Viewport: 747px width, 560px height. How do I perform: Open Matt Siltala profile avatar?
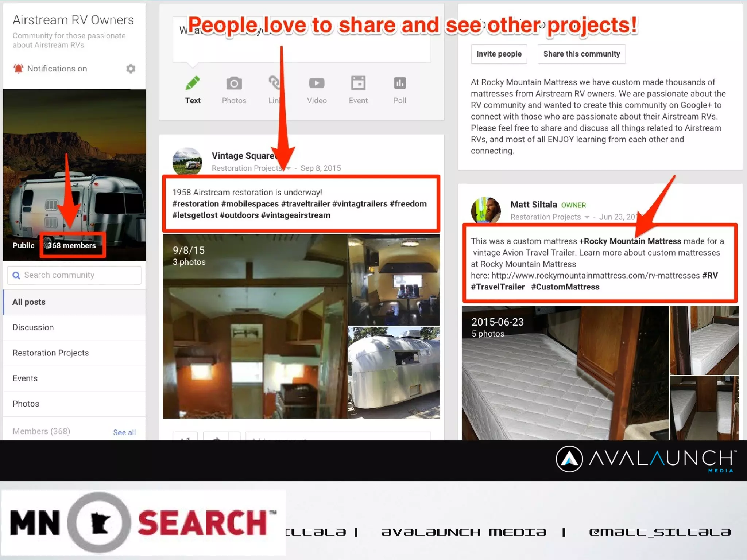click(x=485, y=210)
